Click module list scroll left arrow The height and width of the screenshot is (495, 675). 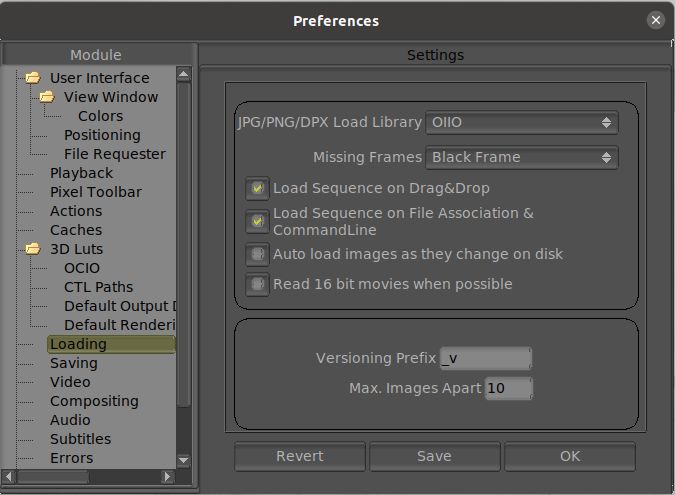point(9,476)
